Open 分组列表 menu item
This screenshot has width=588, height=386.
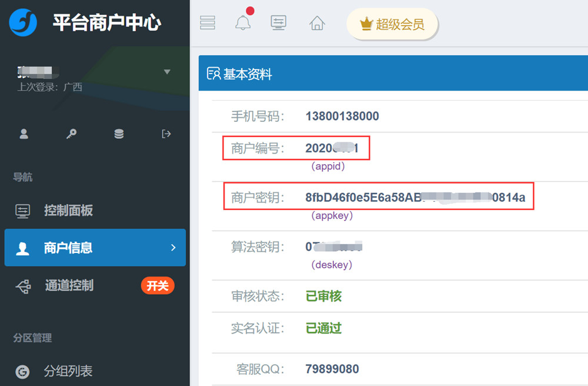click(x=68, y=371)
